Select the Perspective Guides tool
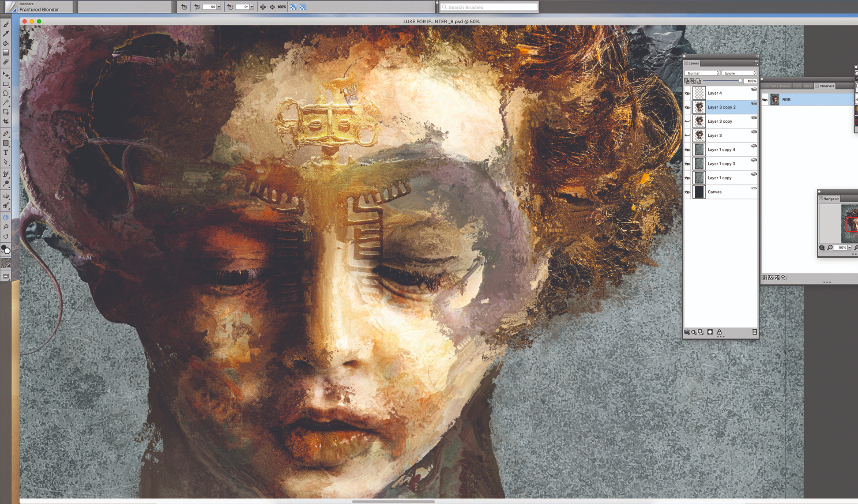 (6, 206)
